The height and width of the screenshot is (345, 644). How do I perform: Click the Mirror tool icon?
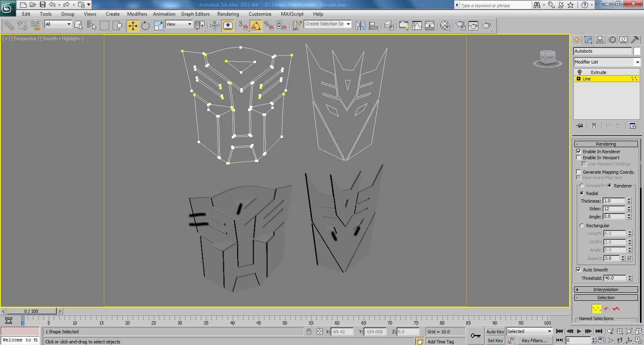pyautogui.click(x=360, y=26)
